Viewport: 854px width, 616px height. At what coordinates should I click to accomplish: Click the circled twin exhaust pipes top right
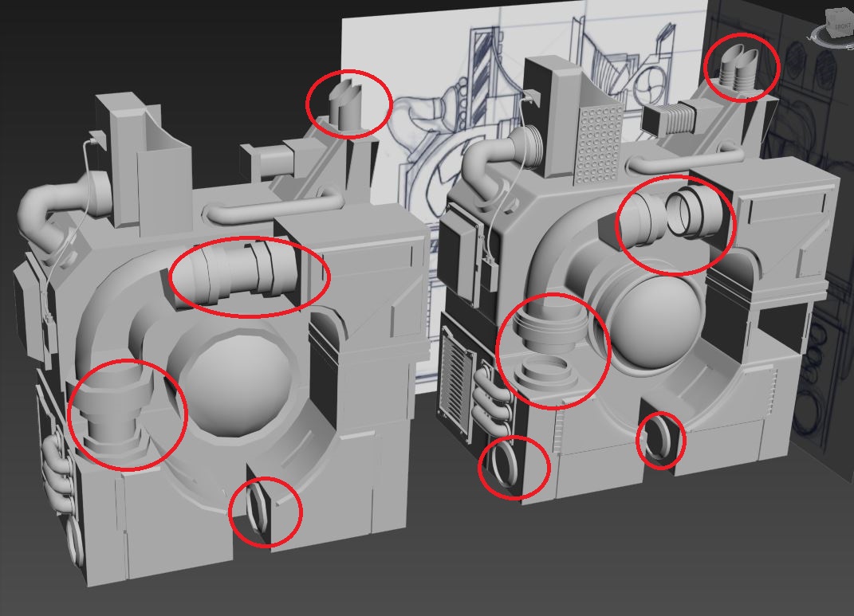point(742,68)
